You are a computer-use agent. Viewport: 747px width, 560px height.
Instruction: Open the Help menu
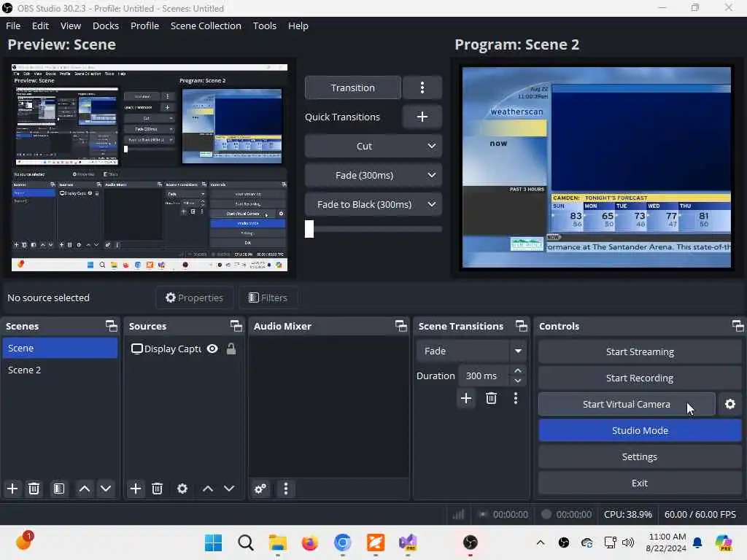298,26
